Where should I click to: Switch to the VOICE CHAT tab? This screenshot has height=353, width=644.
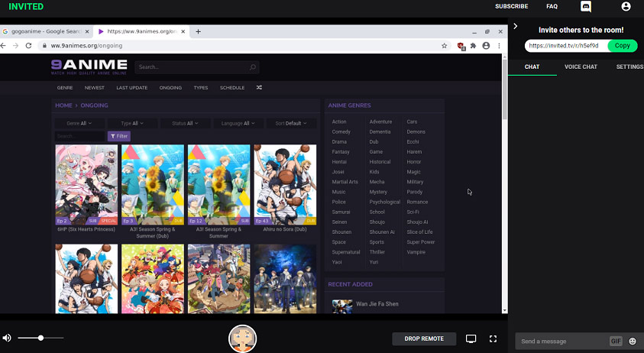tap(581, 66)
